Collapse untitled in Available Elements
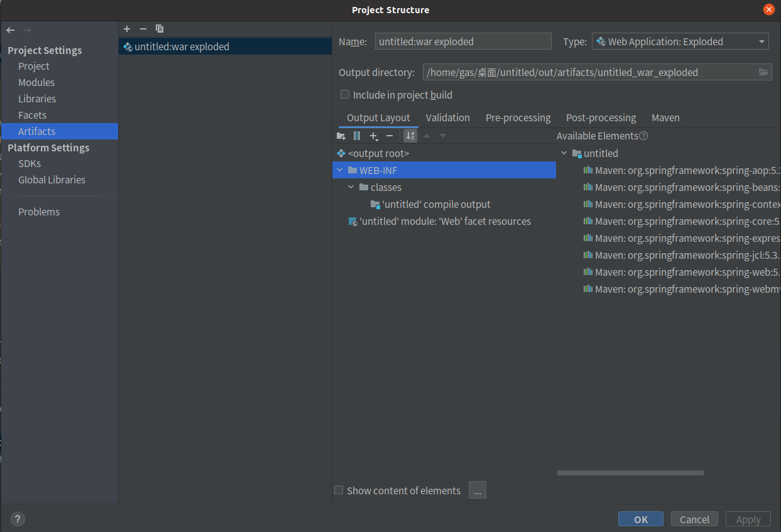 [564, 153]
